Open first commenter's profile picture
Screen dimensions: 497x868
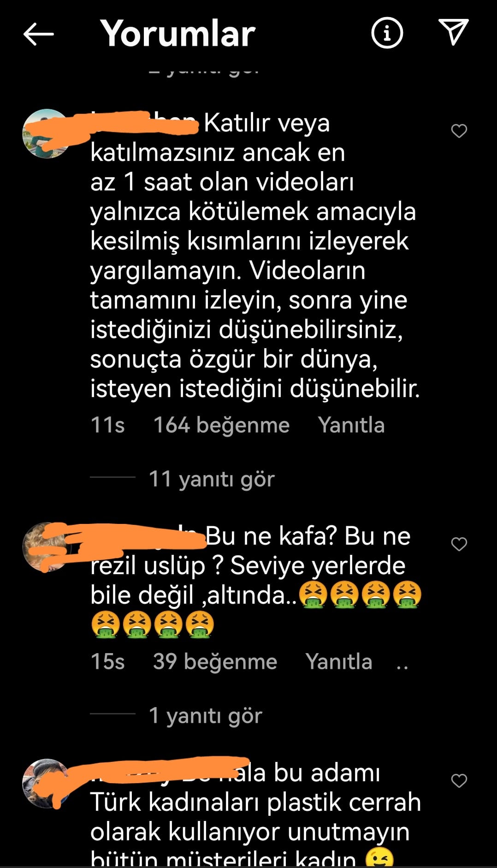click(47, 134)
